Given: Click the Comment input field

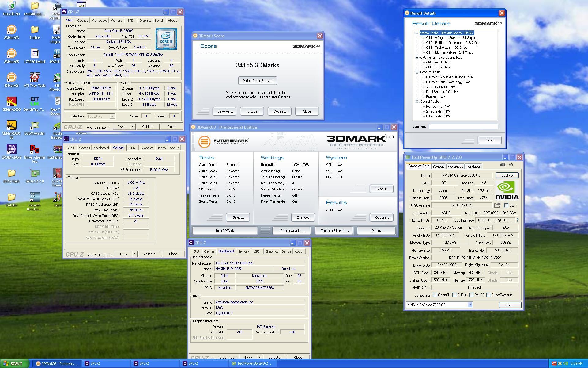Looking at the screenshot, I should [463, 126].
